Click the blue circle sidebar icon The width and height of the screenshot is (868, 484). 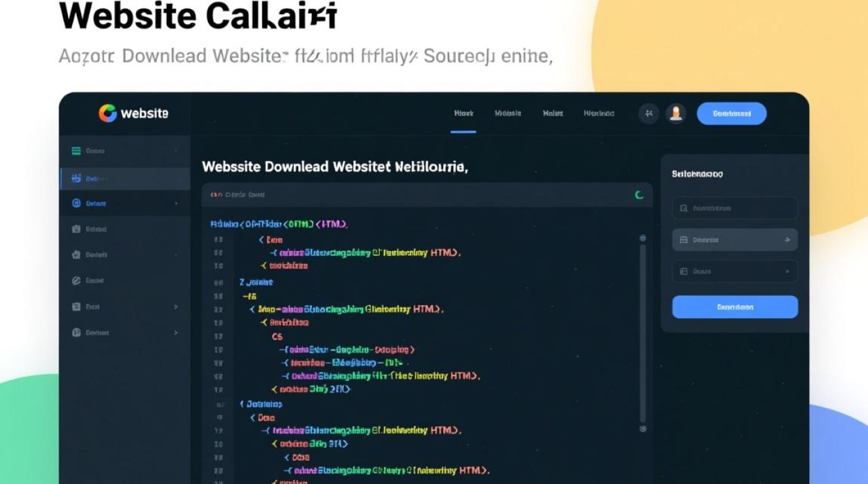(x=76, y=203)
